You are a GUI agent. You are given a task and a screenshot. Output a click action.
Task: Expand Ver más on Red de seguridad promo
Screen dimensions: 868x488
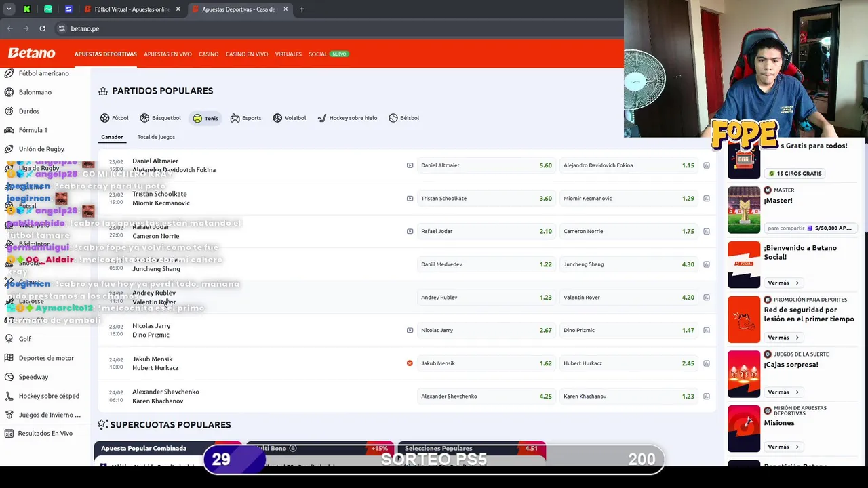click(783, 338)
